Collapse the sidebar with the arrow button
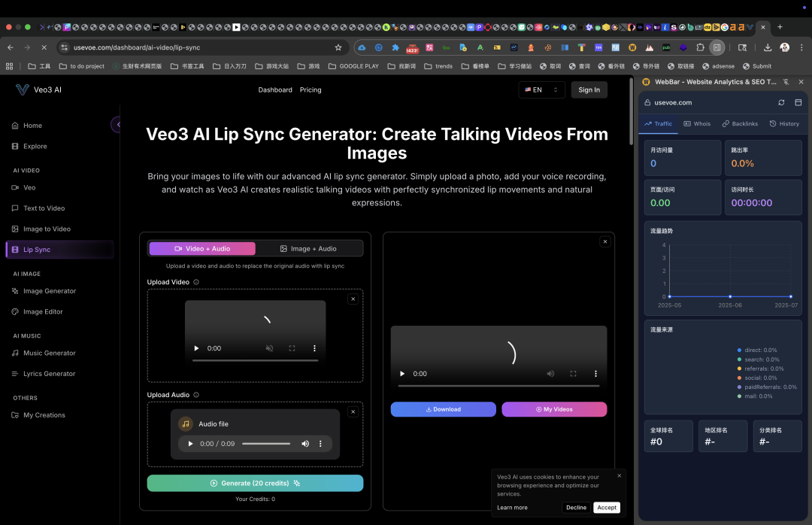Screen dimensions: 812x525 (117, 124)
